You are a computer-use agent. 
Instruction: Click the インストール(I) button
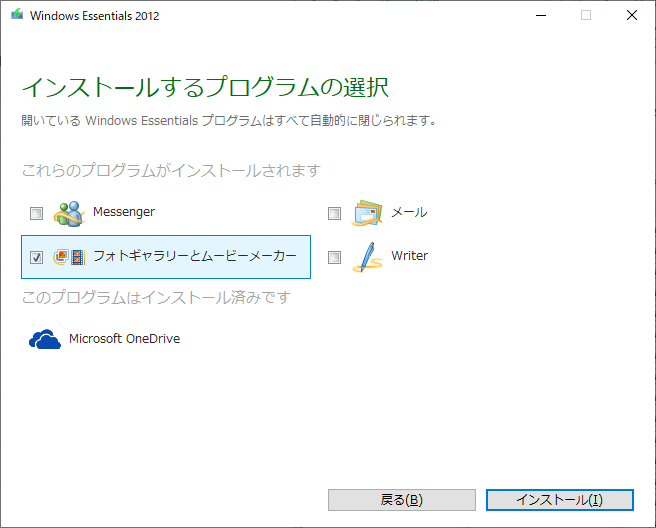(560, 500)
